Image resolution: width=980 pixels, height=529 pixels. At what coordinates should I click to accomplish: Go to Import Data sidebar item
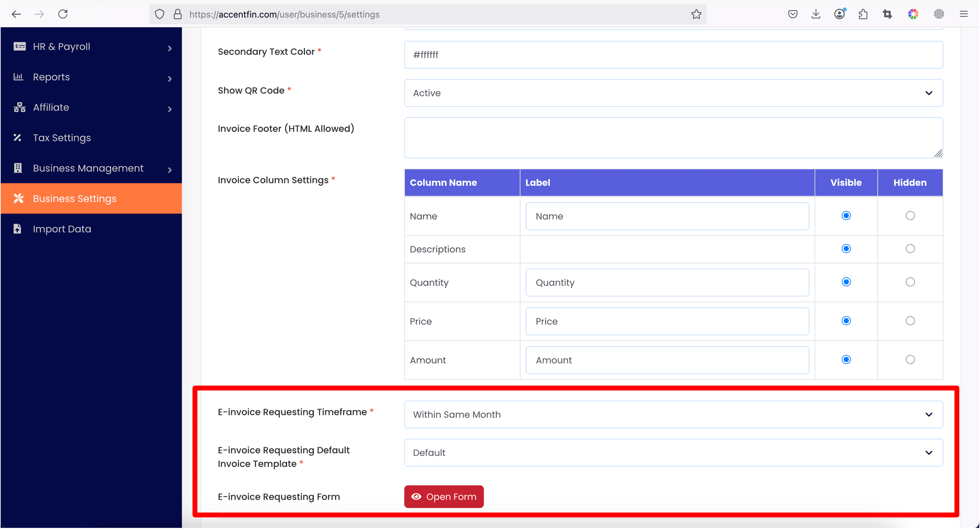[62, 229]
